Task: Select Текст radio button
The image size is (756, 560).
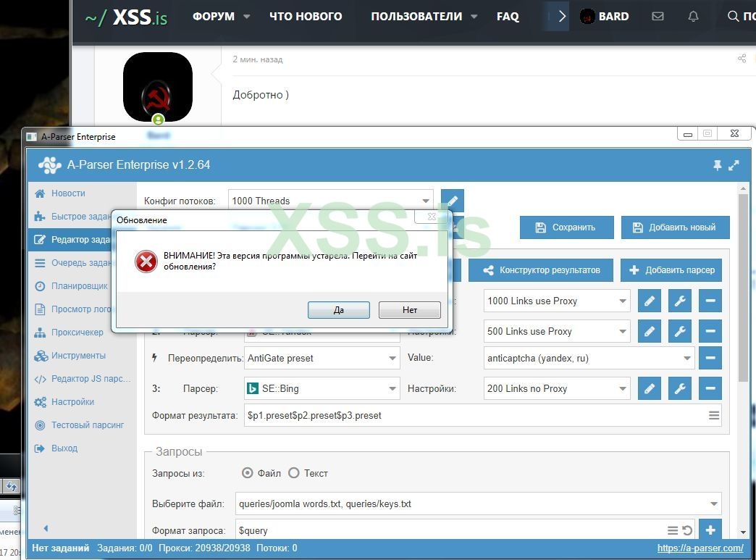Action: [x=293, y=473]
